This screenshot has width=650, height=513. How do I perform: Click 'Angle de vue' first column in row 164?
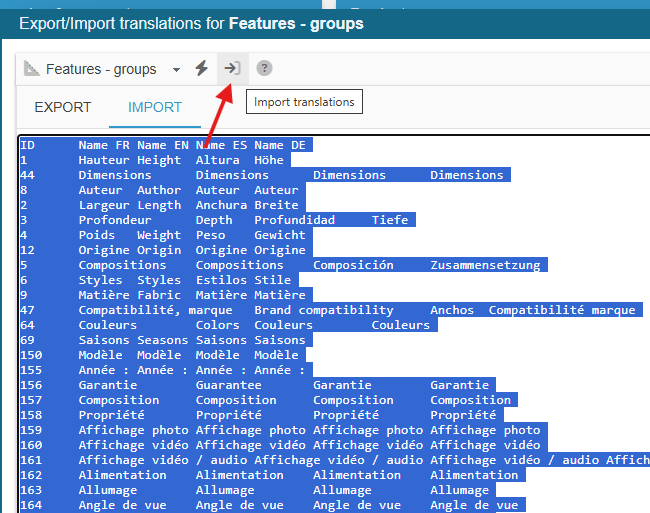pyautogui.click(x=122, y=505)
